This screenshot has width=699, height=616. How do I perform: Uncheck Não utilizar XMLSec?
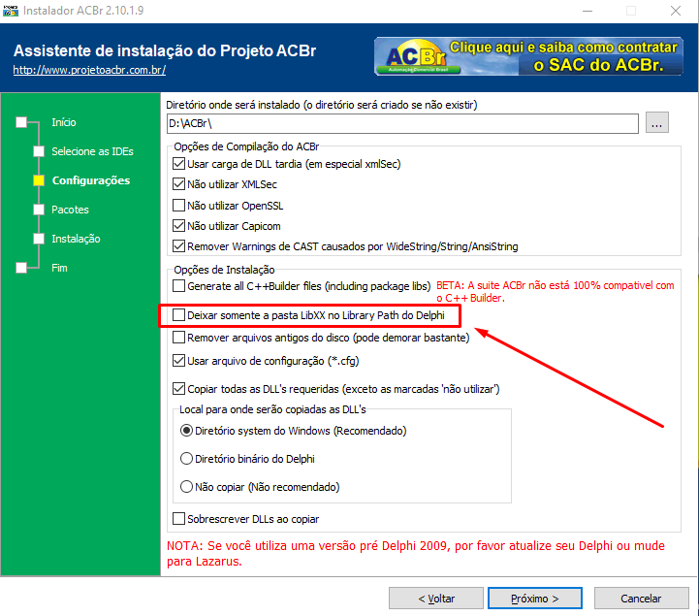coord(178,184)
